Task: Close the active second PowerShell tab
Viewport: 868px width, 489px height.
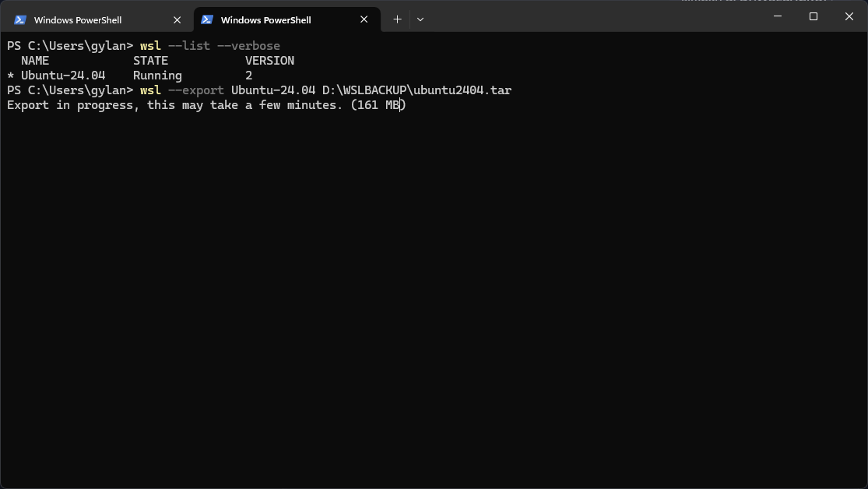Action: click(x=364, y=19)
